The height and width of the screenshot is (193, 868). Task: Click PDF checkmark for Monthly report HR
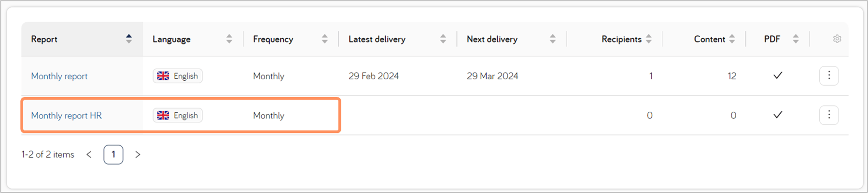pos(778,115)
